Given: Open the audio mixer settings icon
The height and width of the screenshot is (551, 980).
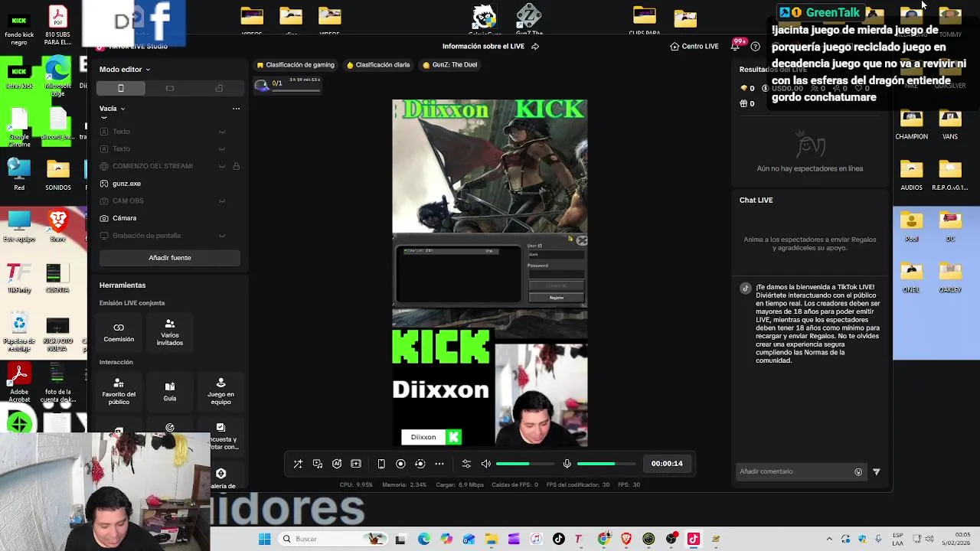Looking at the screenshot, I should pyautogui.click(x=466, y=464).
